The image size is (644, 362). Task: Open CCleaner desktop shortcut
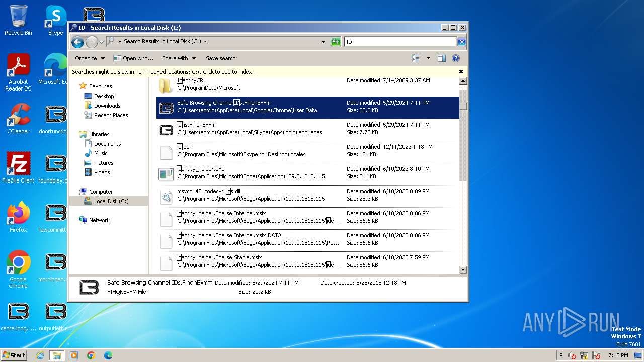18,119
